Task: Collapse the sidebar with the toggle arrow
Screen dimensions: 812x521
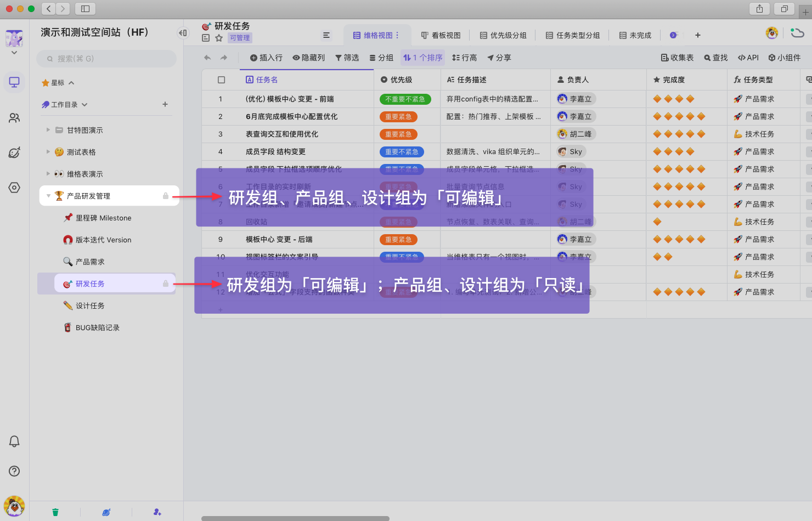Action: tap(183, 33)
